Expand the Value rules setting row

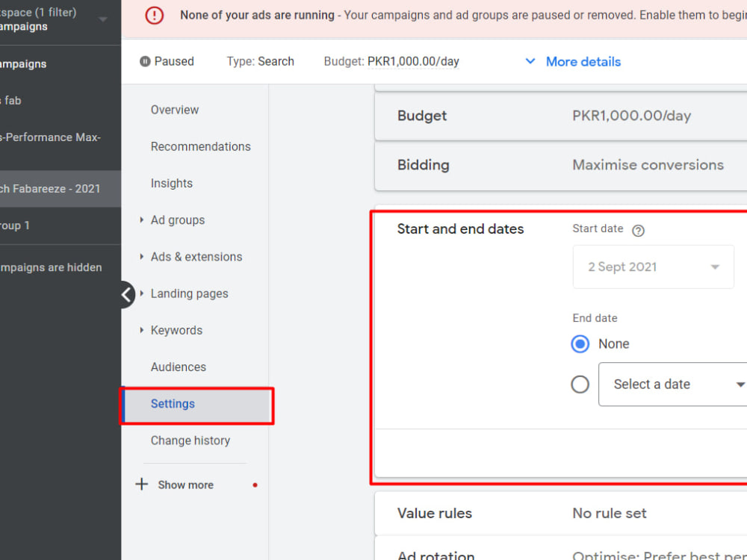(x=561, y=514)
